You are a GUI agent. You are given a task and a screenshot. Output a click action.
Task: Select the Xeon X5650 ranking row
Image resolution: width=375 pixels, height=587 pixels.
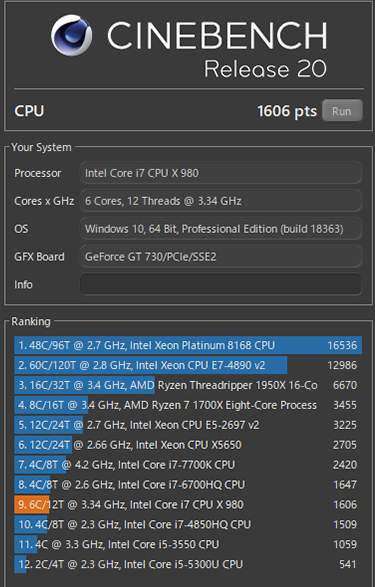[x=188, y=445]
